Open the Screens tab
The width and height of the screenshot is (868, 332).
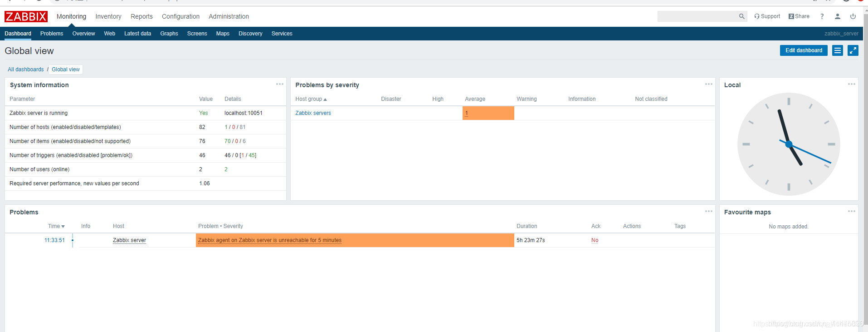tap(197, 34)
